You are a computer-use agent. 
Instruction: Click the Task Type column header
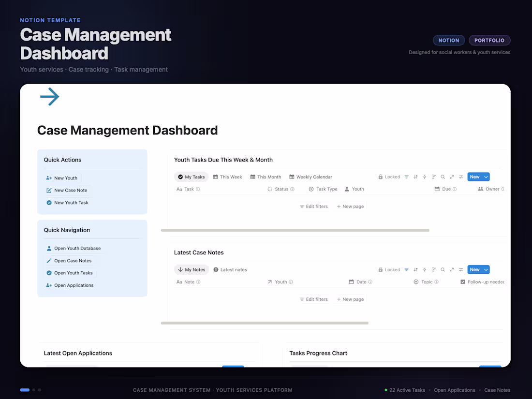click(x=323, y=189)
